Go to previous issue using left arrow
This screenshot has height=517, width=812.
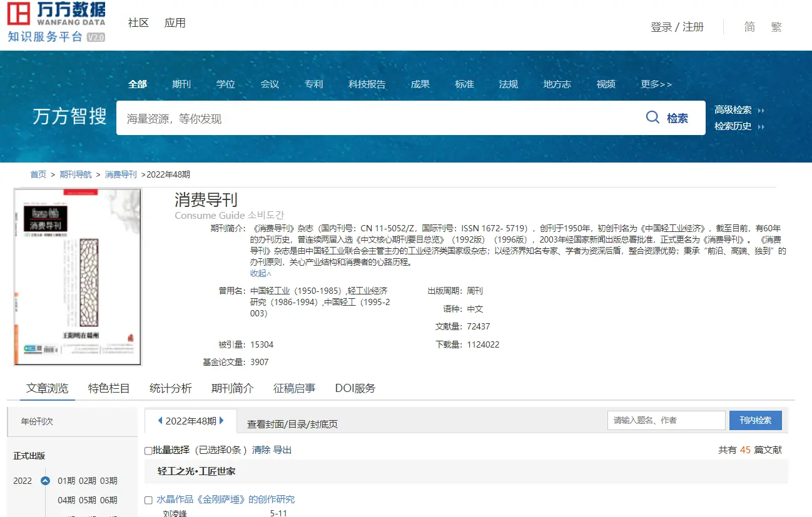click(x=160, y=421)
